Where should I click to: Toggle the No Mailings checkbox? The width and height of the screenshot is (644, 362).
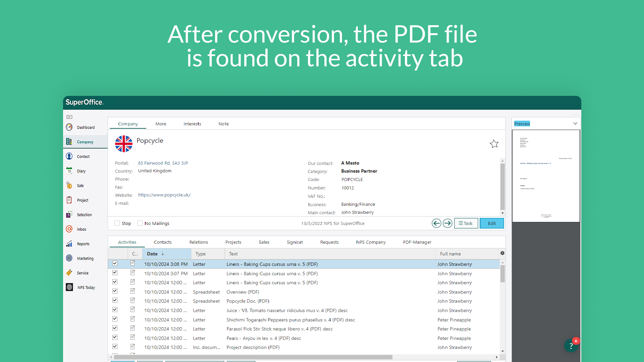(140, 223)
